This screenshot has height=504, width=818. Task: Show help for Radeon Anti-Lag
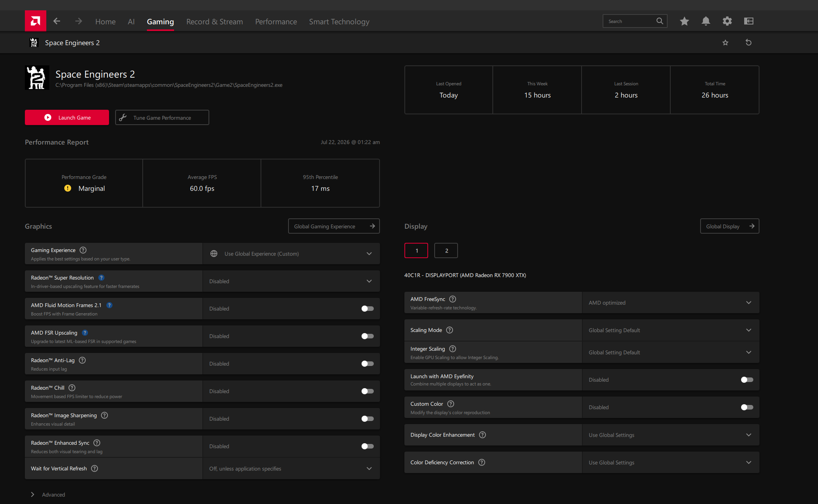coord(82,360)
